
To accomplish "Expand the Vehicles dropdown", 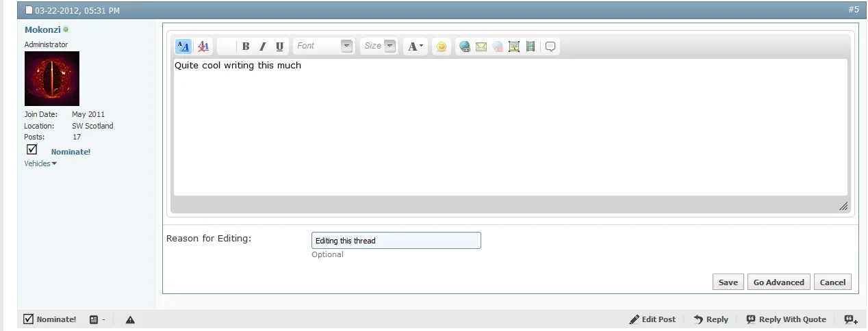I will coord(40,163).
